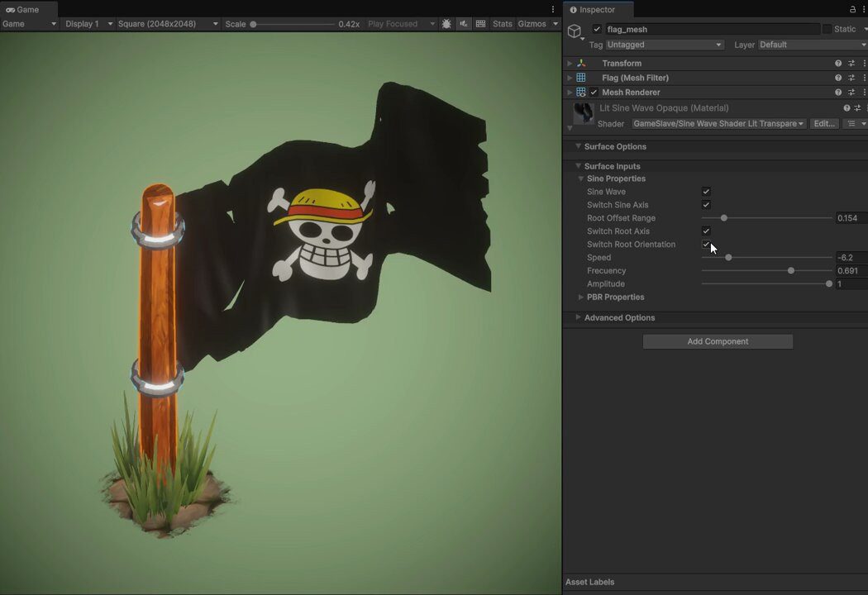
Task: Open the Inspector panel three-dot menu
Action: click(864, 9)
